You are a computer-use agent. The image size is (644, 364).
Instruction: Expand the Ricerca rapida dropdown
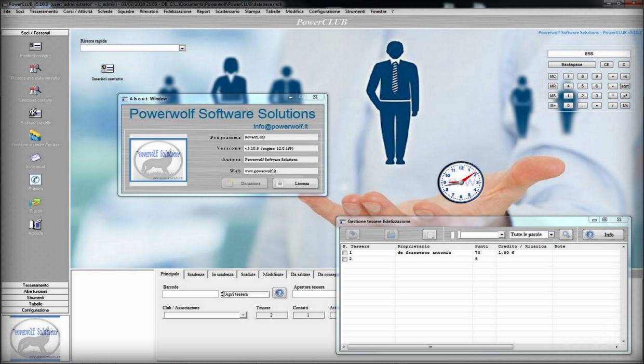point(182,48)
